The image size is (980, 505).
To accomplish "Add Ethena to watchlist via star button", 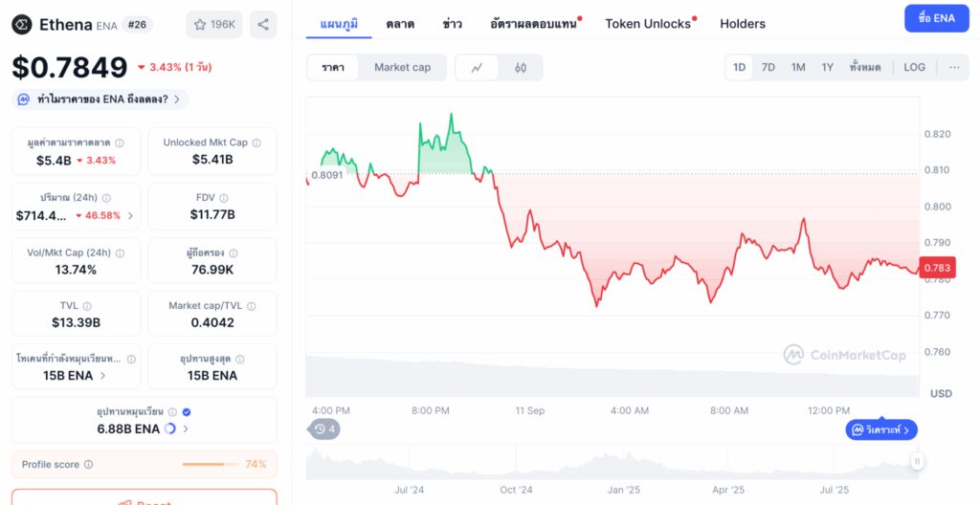I will point(214,24).
